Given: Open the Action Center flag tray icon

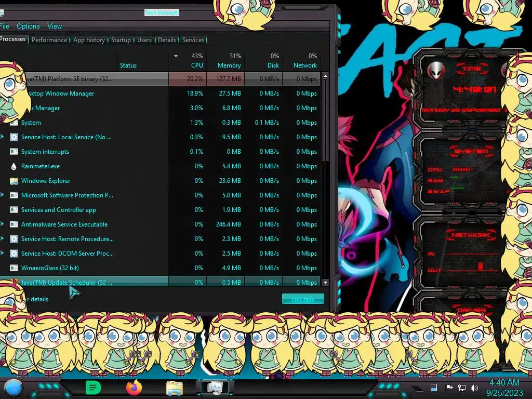Looking at the screenshot, I should pyautogui.click(x=449, y=388).
